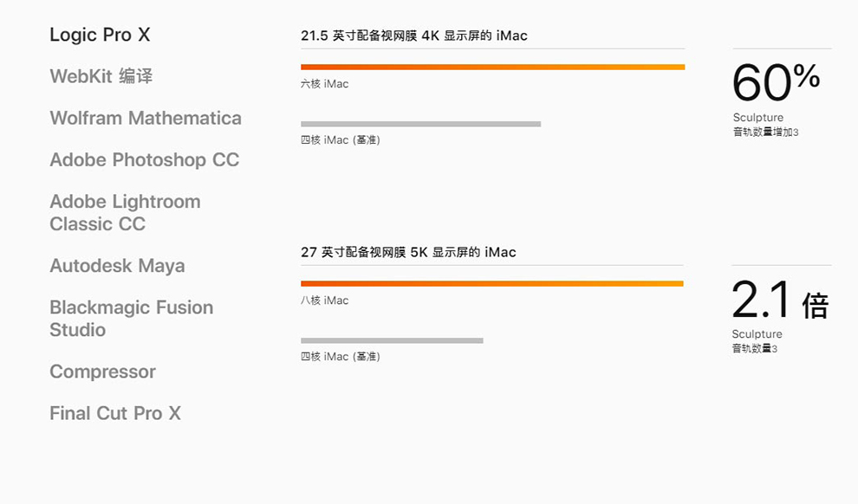The height and width of the screenshot is (504, 858).
Task: Switch to the WebKit 编译 benchmark
Action: click(101, 76)
